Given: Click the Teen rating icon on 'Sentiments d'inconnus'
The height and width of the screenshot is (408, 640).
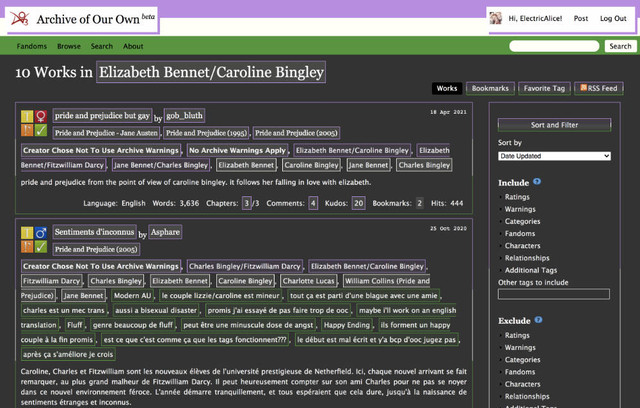Looking at the screenshot, I should [x=27, y=233].
